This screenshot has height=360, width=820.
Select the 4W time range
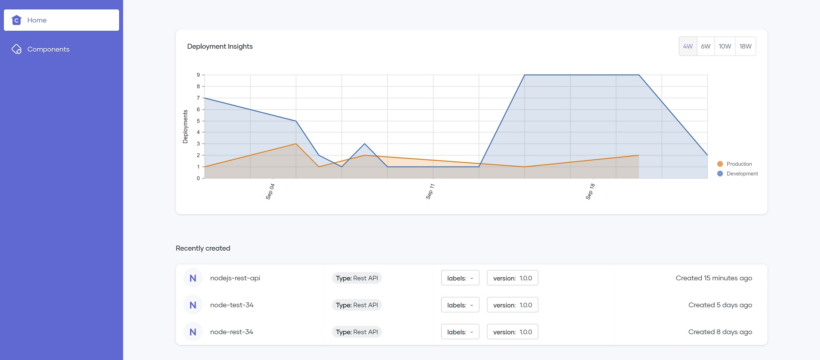coord(688,46)
